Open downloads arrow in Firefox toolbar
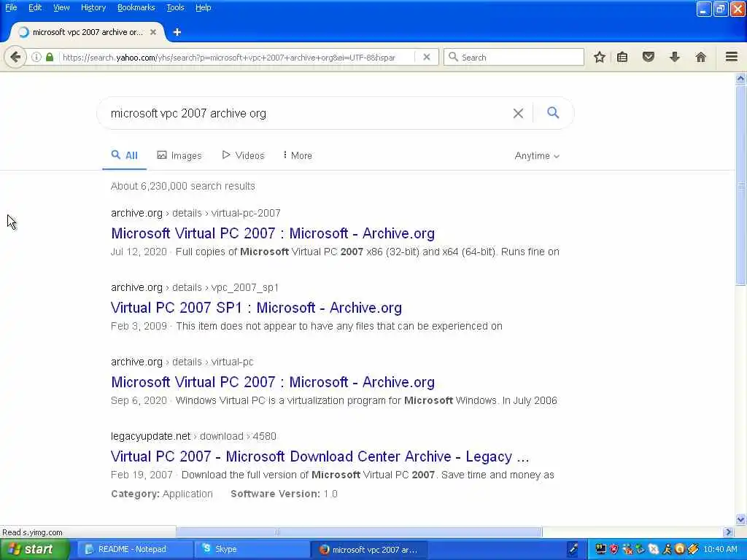 (675, 57)
